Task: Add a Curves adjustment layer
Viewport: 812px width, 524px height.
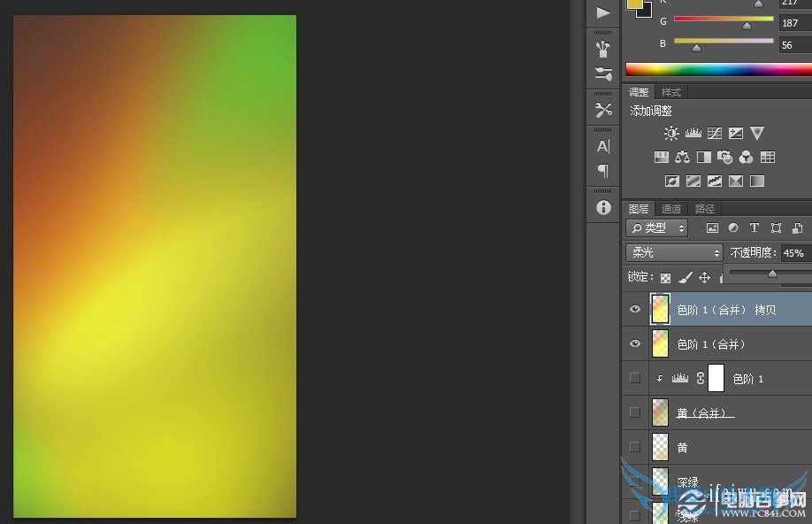Action: (715, 134)
